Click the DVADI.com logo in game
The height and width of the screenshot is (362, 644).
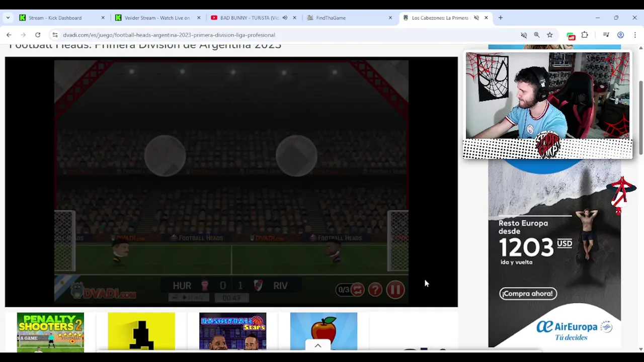point(103,292)
